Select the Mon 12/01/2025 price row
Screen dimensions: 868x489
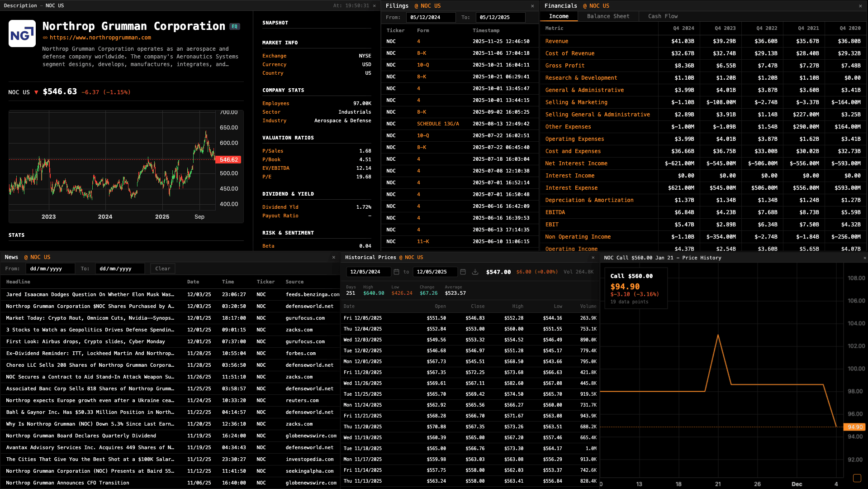pos(470,361)
